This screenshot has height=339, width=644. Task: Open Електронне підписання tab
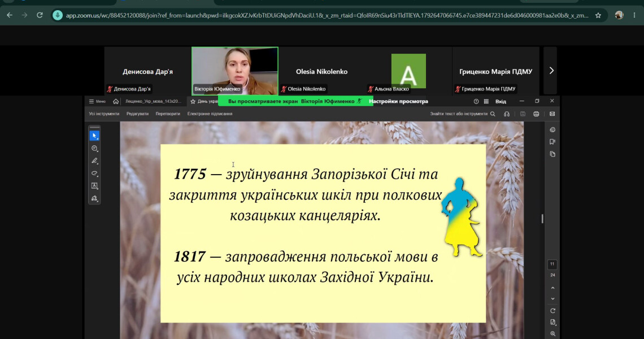[210, 114]
